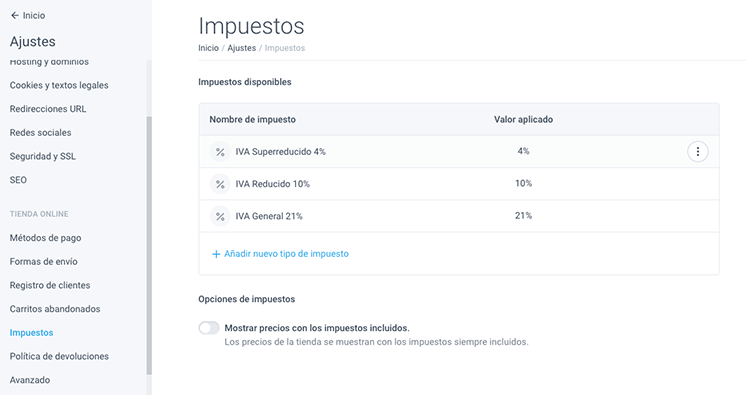This screenshot has width=746, height=395.
Task: Click Añadir nuevo tipo de impuesto link
Action: (x=286, y=254)
